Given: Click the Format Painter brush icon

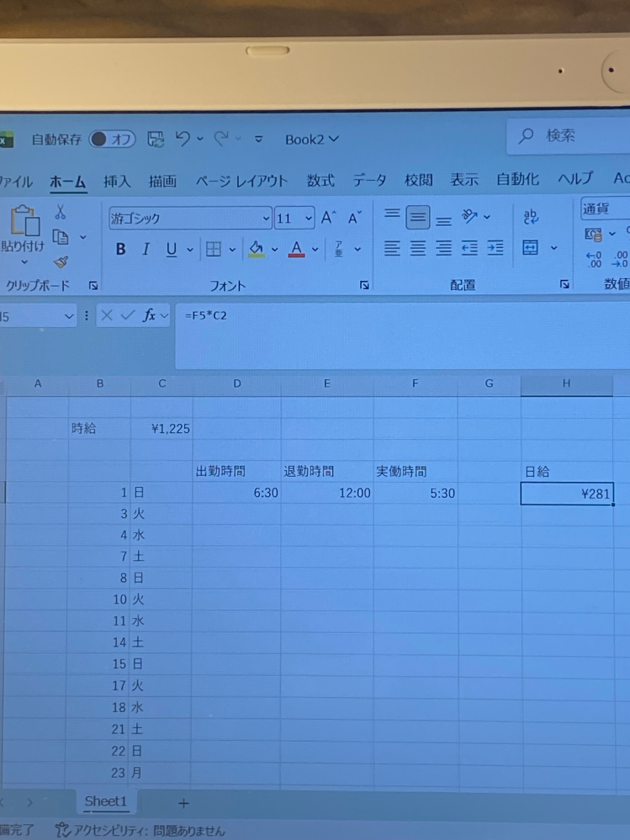Looking at the screenshot, I should (61, 262).
